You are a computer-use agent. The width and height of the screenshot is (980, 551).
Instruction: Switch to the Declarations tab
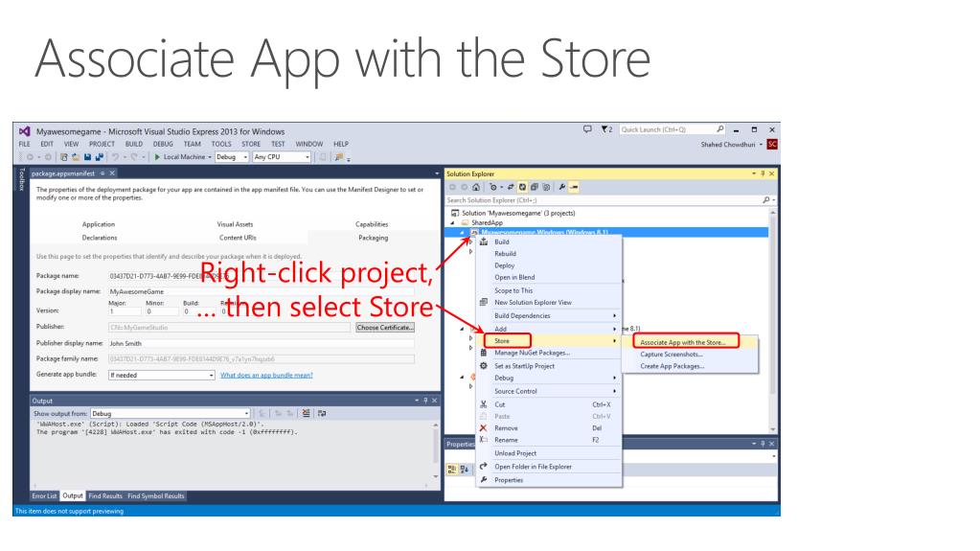pyautogui.click(x=100, y=239)
